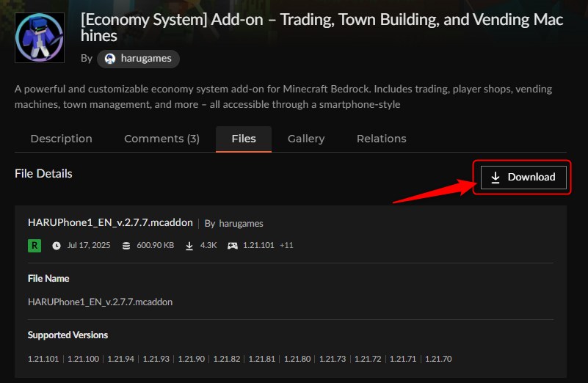The width and height of the screenshot is (588, 383).
Task: Click supported version 1.21.94
Action: (x=120, y=359)
